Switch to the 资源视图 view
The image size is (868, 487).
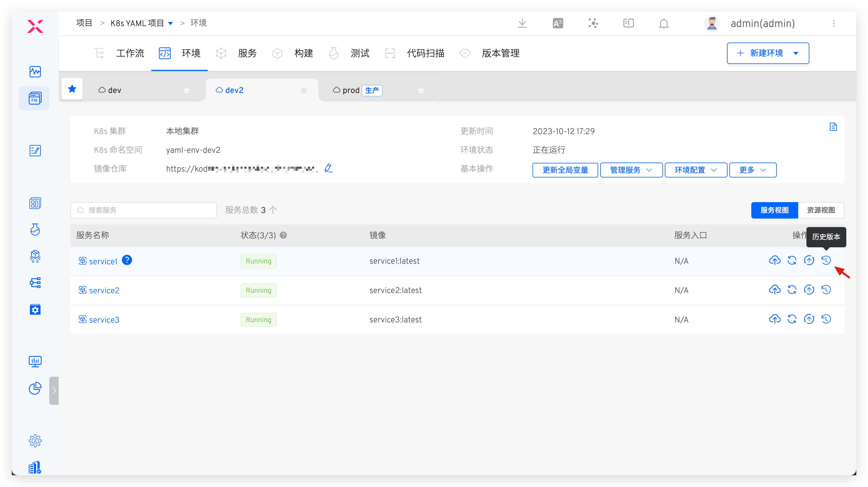click(820, 210)
